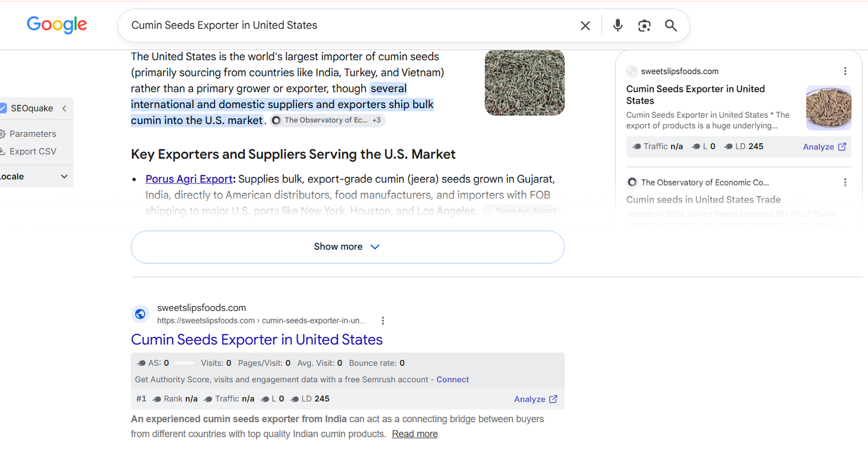Click the AS: 0 authority score metric
The width and height of the screenshot is (868, 451).
click(152, 363)
